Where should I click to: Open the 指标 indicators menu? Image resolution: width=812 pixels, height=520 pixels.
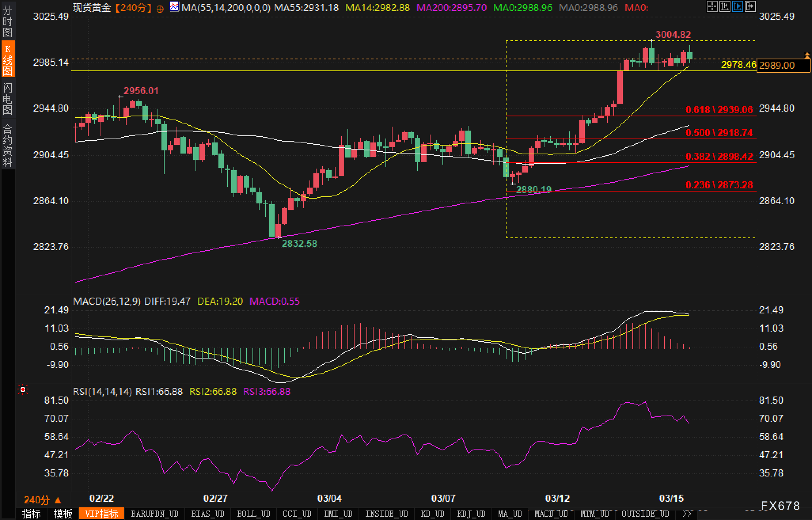click(x=31, y=514)
